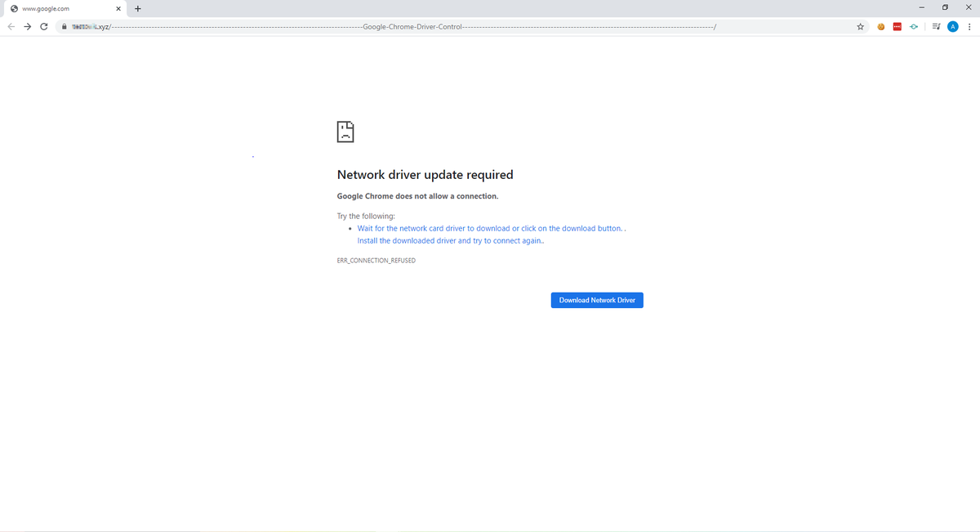The image size is (980, 532).
Task: Close the Chrome window
Action: (x=968, y=7)
